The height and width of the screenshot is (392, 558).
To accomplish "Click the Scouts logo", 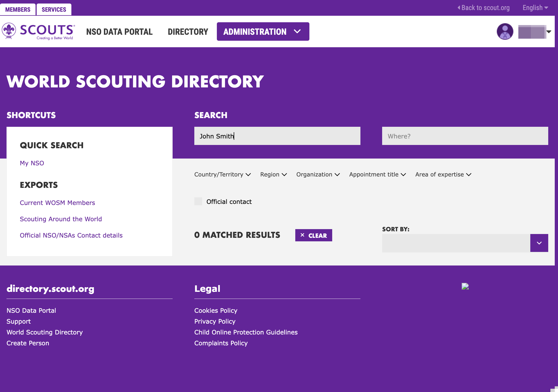I will pos(38,31).
